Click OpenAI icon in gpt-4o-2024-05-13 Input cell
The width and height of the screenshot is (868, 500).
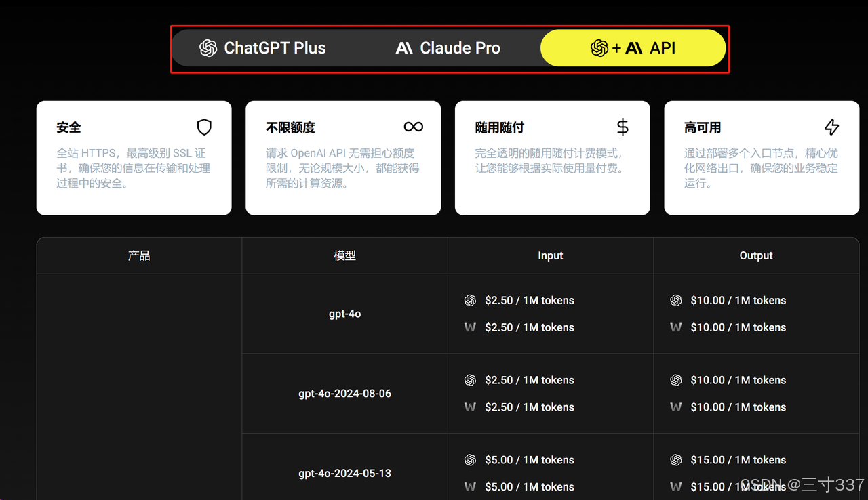pos(470,460)
